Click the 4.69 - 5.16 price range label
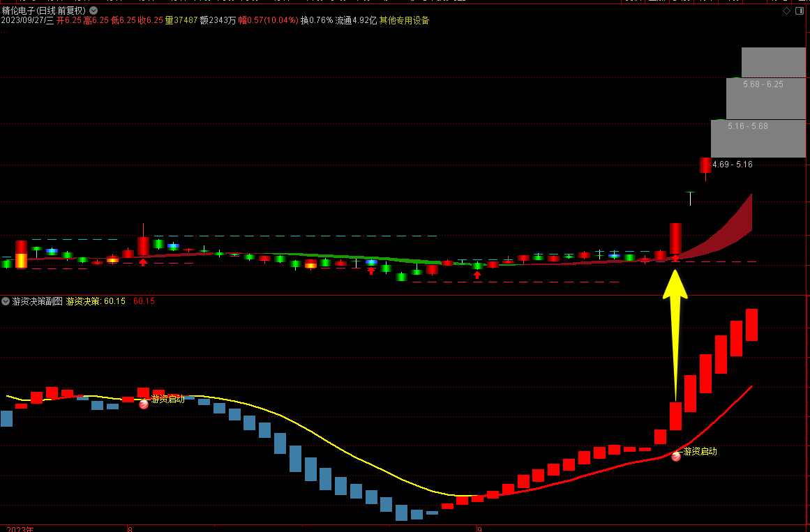Viewport: 810px width, 532px height. pyautogui.click(x=733, y=165)
